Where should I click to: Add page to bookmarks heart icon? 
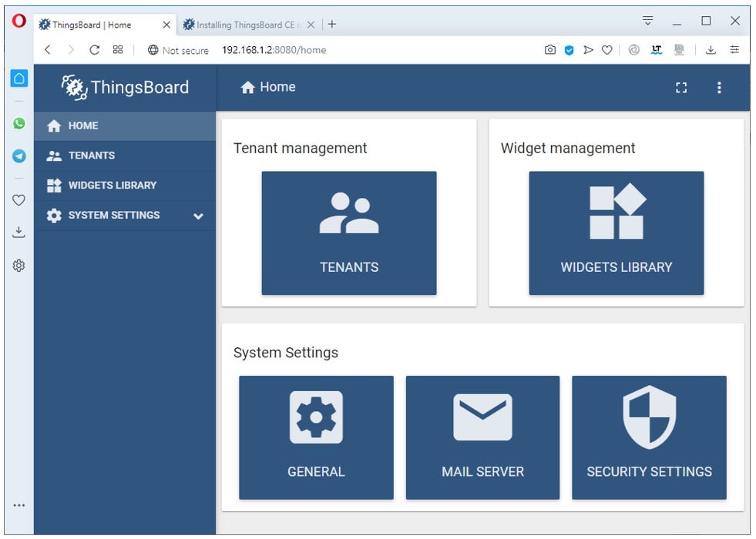(x=607, y=50)
